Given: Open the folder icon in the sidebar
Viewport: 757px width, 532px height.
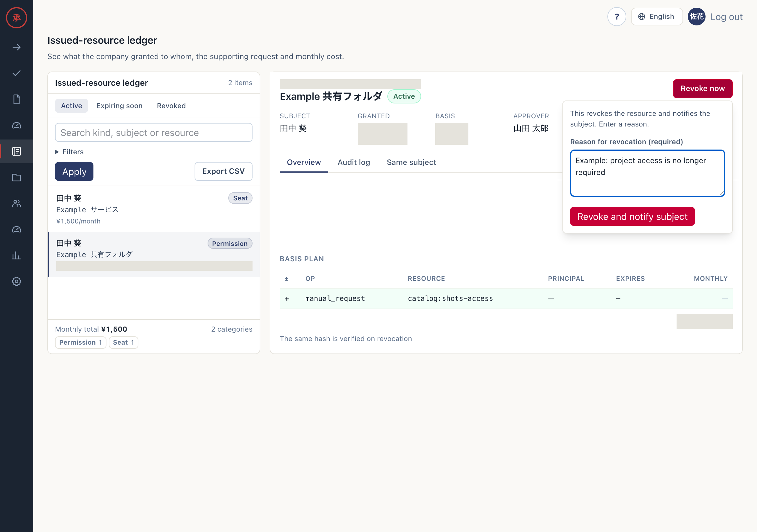Looking at the screenshot, I should coord(17,178).
